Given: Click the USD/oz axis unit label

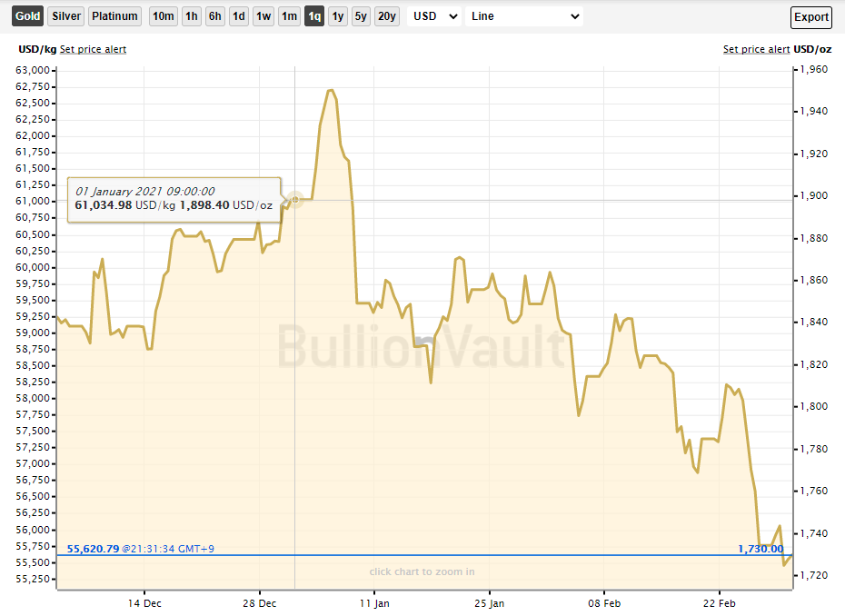Looking at the screenshot, I should click(812, 49).
